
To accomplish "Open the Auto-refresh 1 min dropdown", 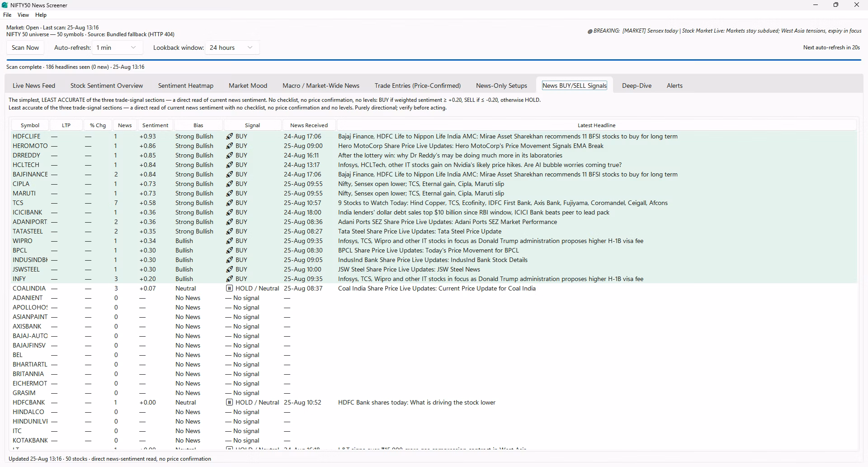I will [118, 48].
